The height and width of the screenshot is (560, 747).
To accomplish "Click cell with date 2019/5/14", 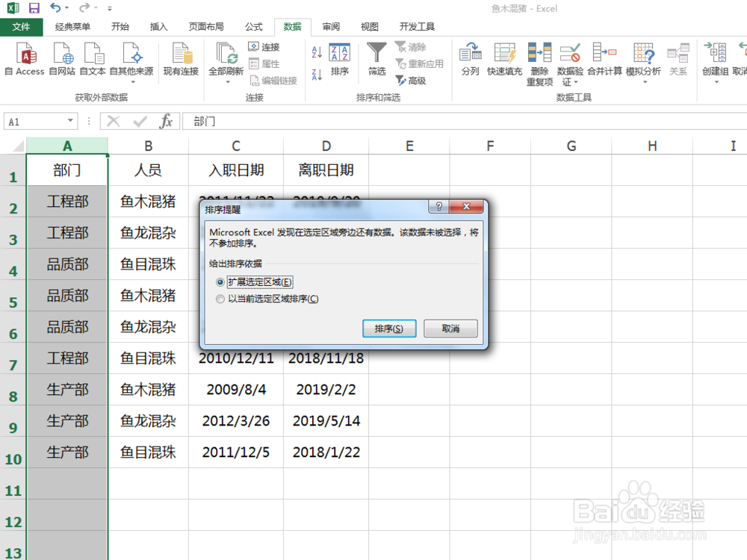I will 326,421.
